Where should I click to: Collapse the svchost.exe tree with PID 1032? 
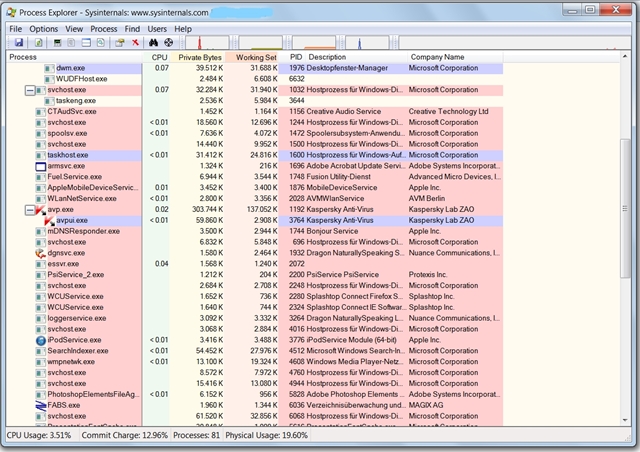coord(30,90)
